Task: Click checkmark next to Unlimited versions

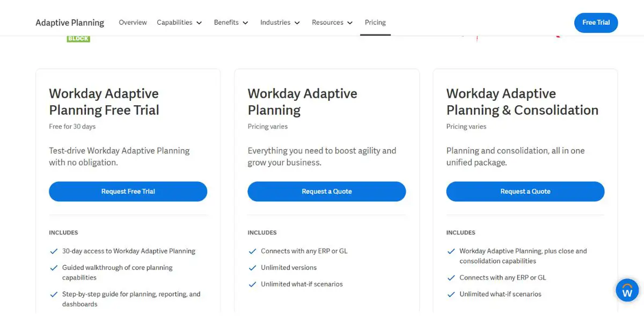Action: (252, 268)
